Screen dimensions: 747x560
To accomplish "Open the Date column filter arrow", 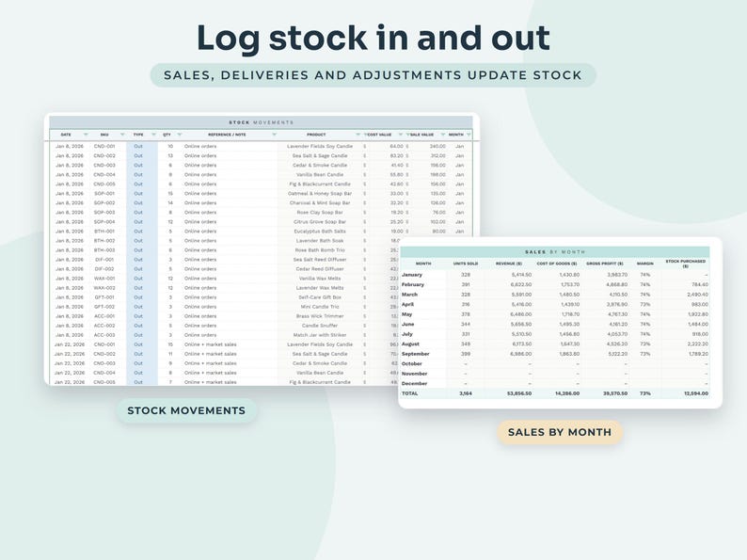I will pyautogui.click(x=86, y=135).
